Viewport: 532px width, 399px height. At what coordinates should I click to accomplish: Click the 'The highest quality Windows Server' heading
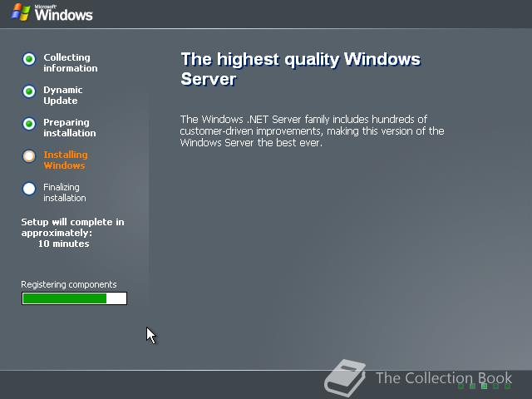point(301,69)
